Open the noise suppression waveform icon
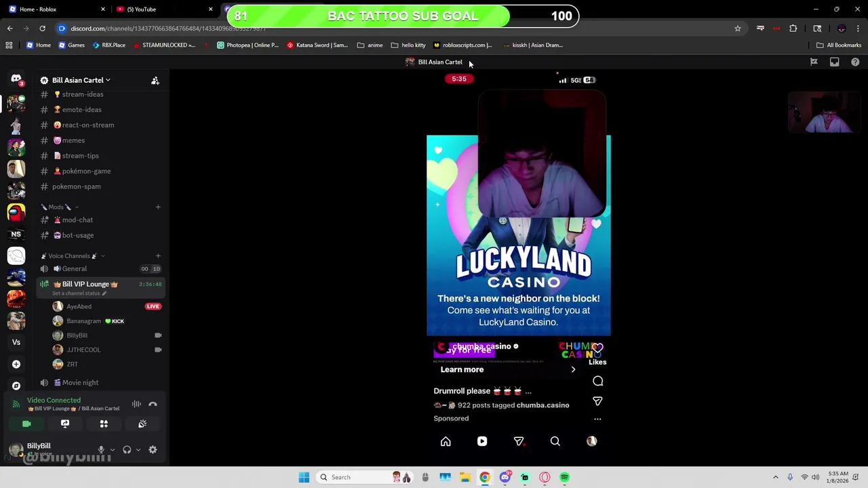868x488 pixels. (136, 404)
